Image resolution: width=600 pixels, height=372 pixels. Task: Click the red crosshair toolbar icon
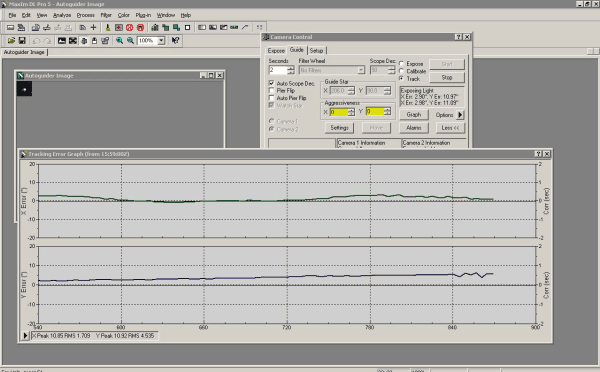[x=93, y=28]
